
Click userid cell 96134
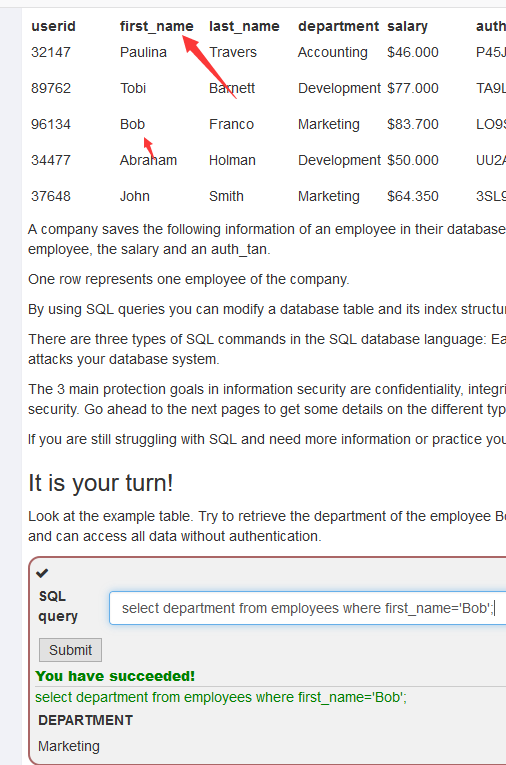click(x=51, y=124)
